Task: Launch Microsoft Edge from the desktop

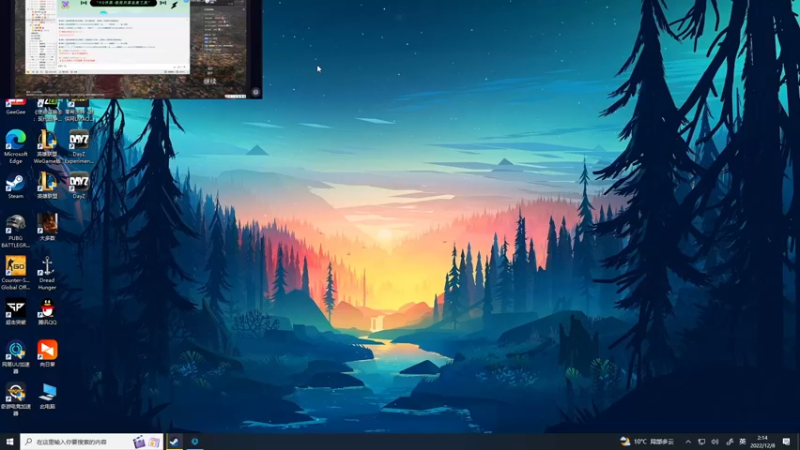Action: (x=15, y=147)
